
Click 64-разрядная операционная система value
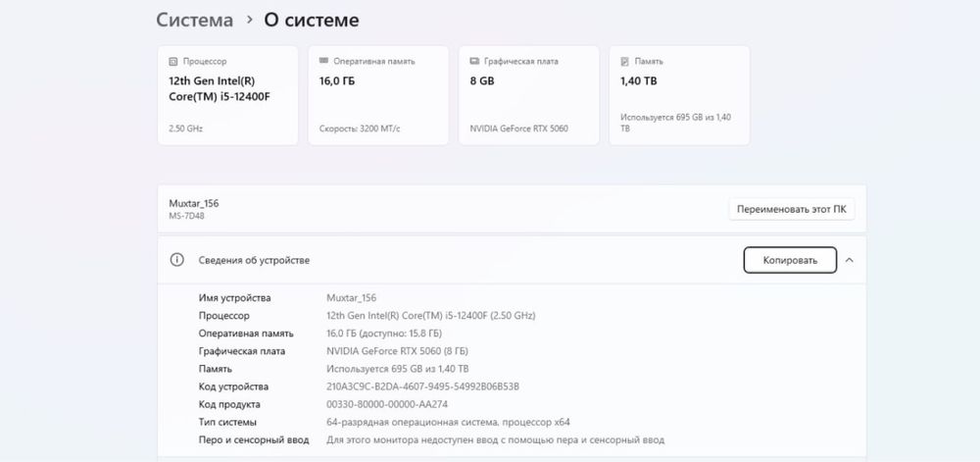point(448,422)
